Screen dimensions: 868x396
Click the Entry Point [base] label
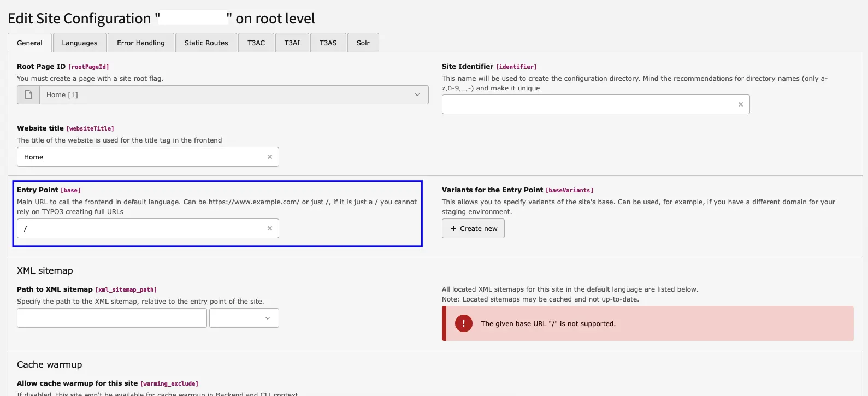tap(49, 190)
